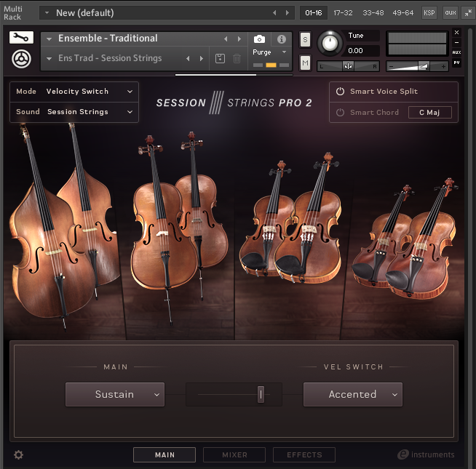This screenshot has height=469, width=476.
Task: Open the Sustain articulation dropdown
Action: click(115, 394)
